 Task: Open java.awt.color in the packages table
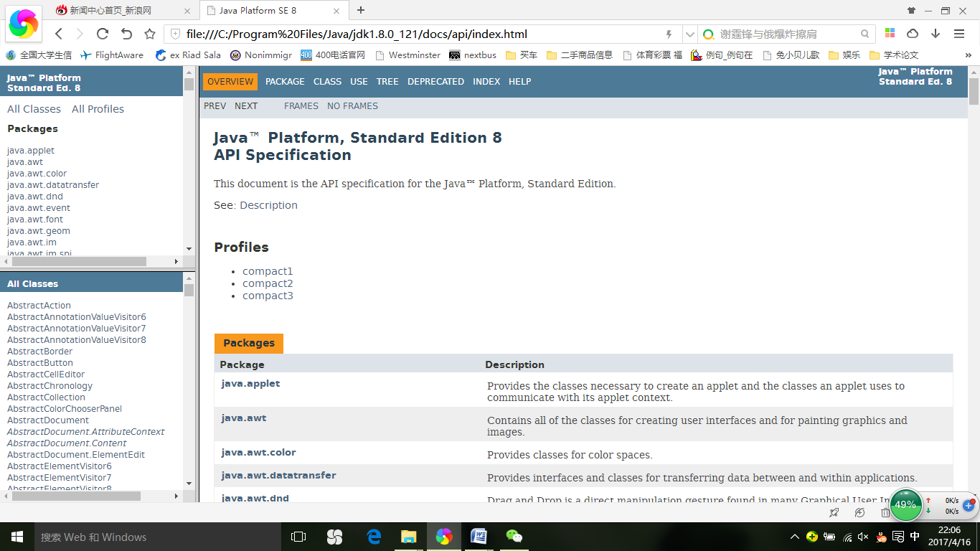point(258,453)
